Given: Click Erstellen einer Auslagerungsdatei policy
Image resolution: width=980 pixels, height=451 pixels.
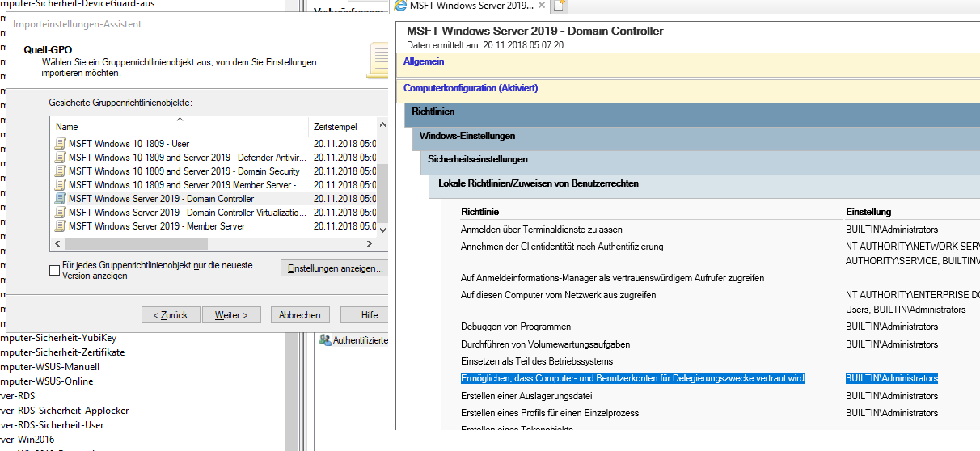Looking at the screenshot, I should tap(527, 396).
